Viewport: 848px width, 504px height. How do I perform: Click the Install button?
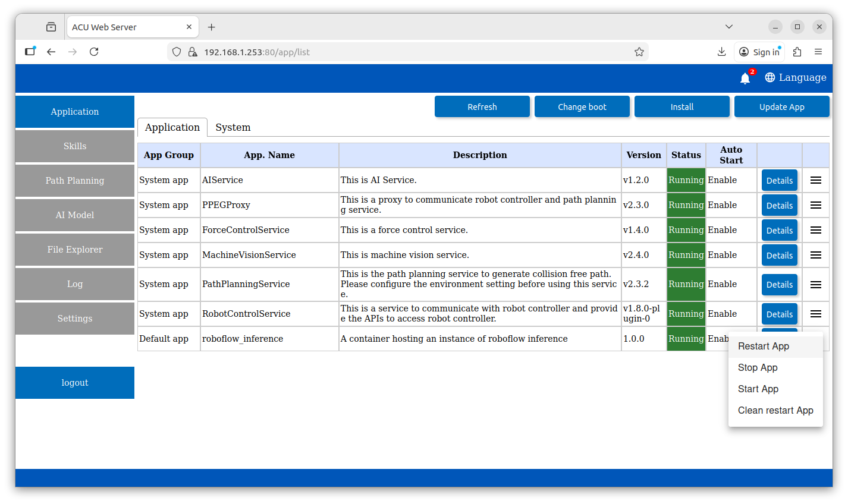tap(682, 107)
